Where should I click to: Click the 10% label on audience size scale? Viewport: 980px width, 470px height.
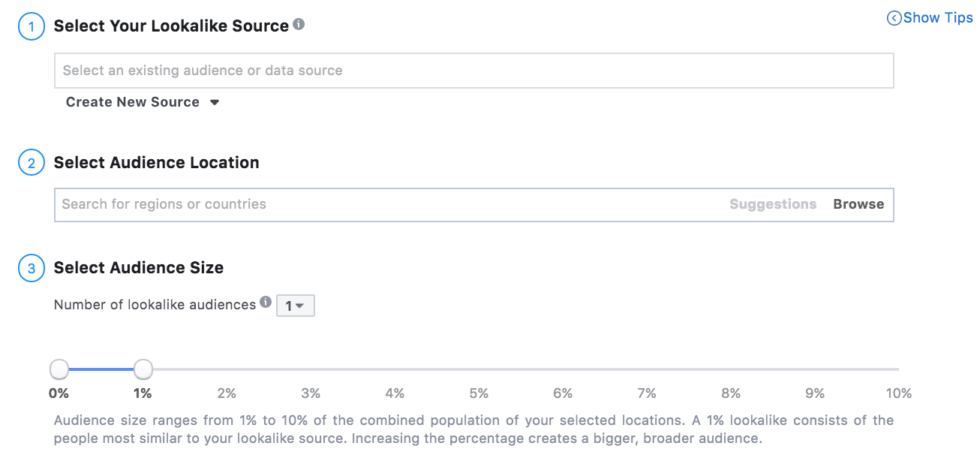pyautogui.click(x=899, y=393)
